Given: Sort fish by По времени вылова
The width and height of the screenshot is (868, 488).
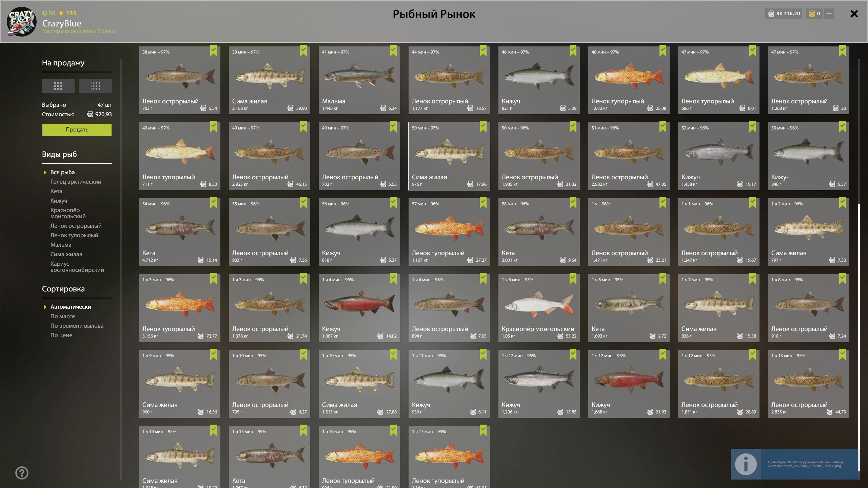Looking at the screenshot, I should point(77,326).
